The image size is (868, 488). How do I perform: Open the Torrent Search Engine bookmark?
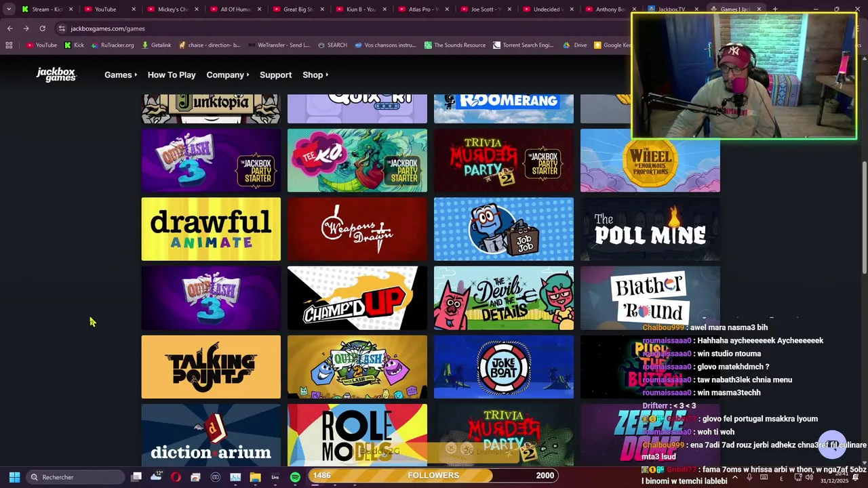[x=524, y=45]
